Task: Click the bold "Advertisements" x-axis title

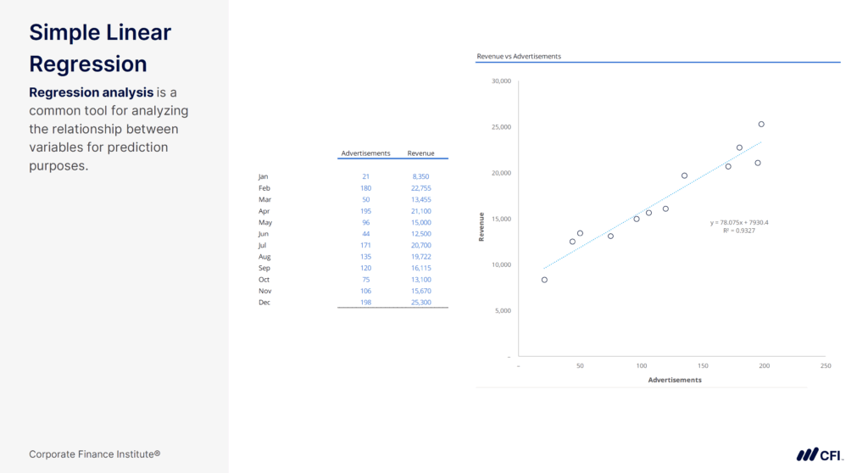Action: (x=674, y=380)
